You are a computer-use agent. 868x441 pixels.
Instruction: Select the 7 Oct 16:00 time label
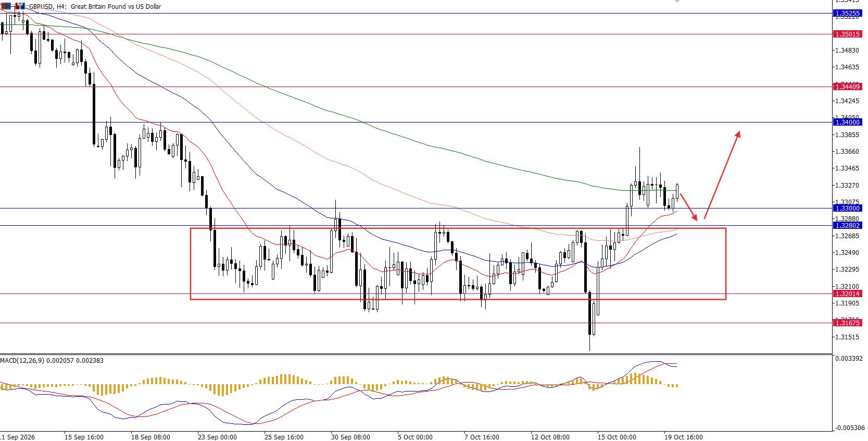click(482, 437)
